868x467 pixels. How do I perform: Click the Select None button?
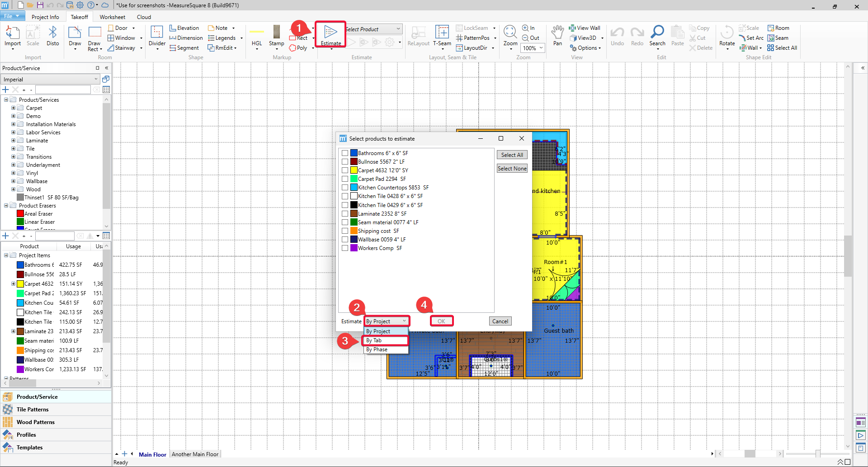click(x=512, y=169)
